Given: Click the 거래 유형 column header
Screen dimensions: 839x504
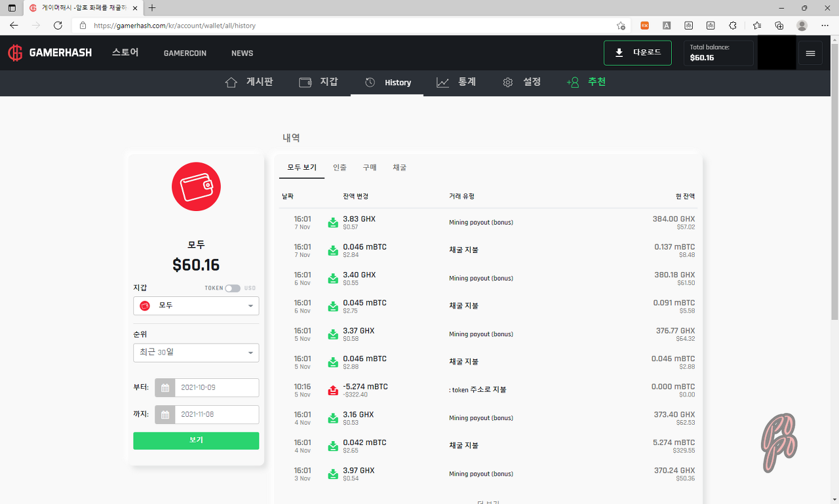Looking at the screenshot, I should (461, 197).
